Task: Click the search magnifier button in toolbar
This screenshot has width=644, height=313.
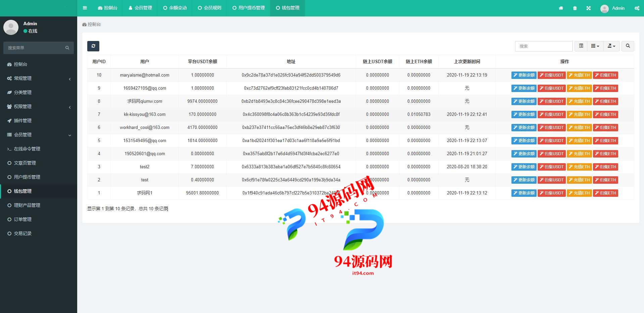Action: (x=628, y=46)
